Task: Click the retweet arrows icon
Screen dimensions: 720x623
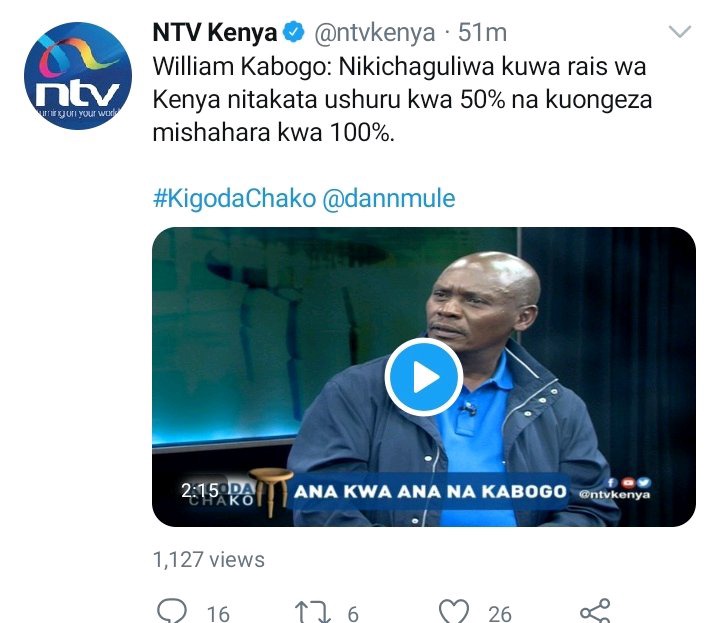Action: pos(313,612)
